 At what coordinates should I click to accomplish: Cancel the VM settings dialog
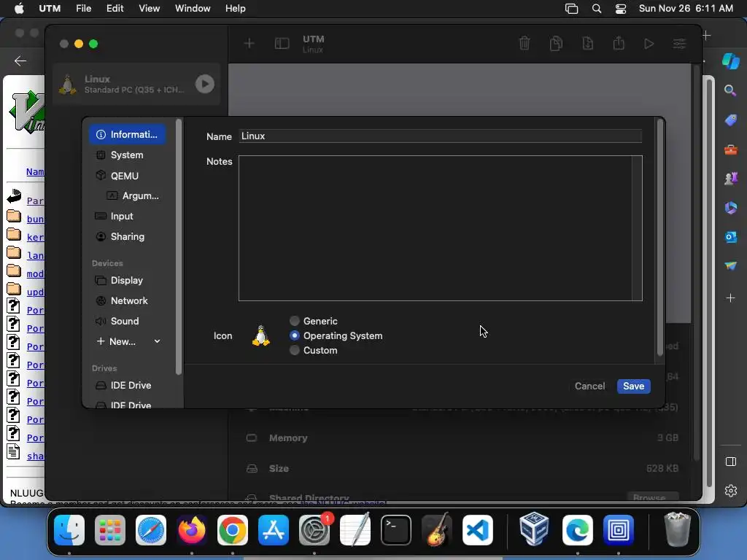click(x=589, y=386)
